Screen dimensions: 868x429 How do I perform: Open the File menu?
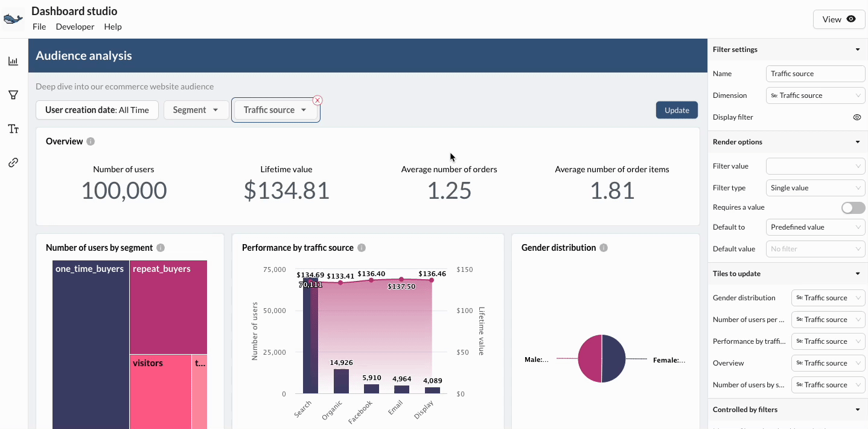click(39, 27)
